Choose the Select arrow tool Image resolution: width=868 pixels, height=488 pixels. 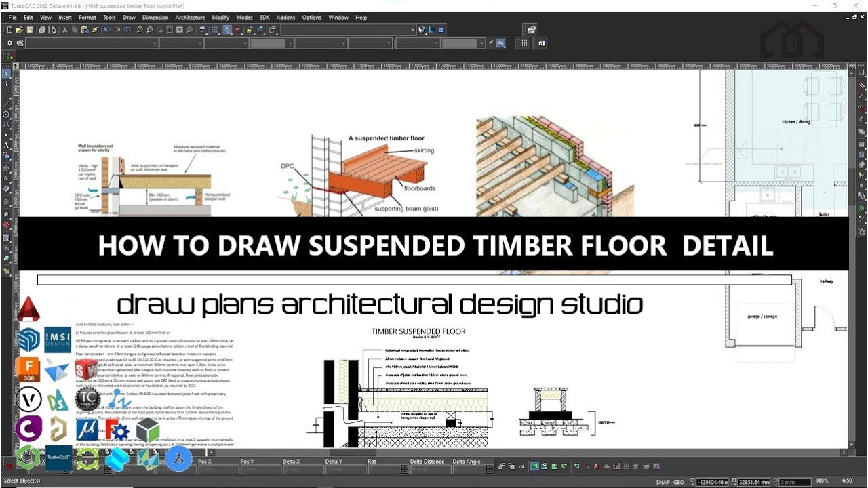6,74
